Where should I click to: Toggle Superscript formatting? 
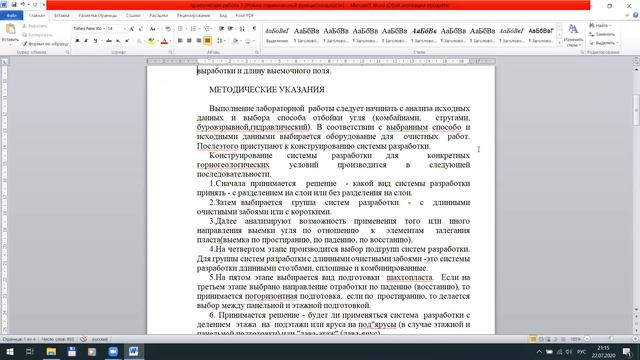127,41
